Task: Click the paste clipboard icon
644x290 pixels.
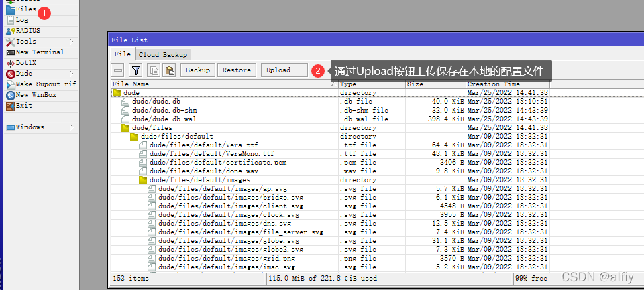Action: tap(169, 70)
